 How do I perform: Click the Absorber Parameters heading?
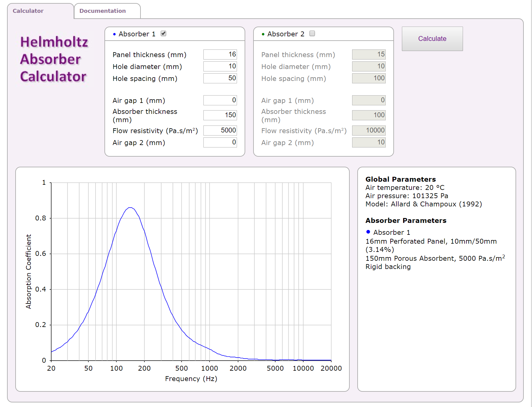pyautogui.click(x=406, y=220)
